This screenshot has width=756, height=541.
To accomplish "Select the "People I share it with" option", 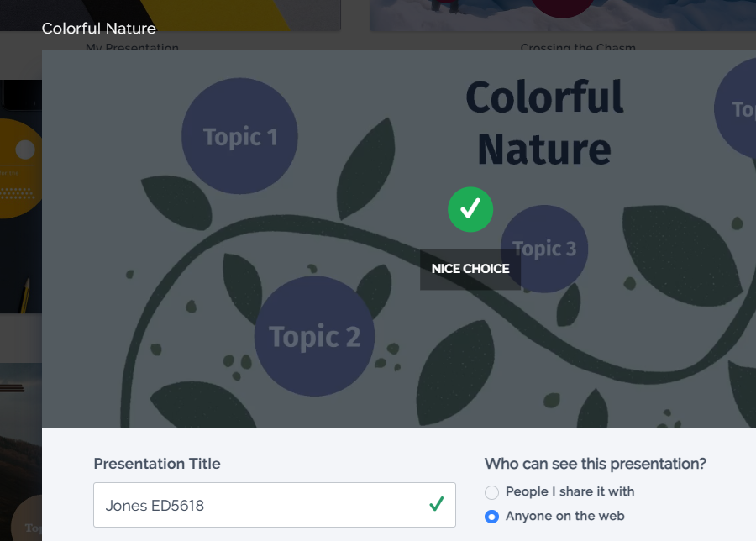I will click(492, 491).
